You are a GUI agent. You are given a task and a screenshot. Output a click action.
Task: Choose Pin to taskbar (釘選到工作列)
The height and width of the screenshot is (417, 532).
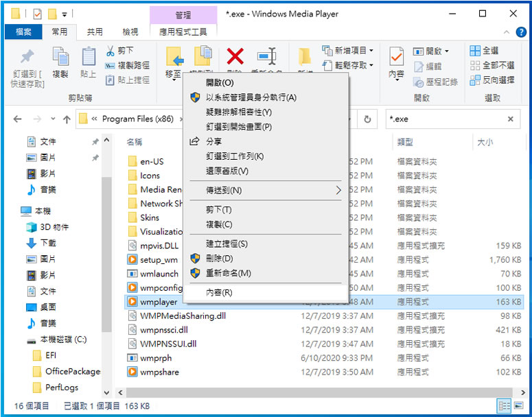tap(265, 156)
